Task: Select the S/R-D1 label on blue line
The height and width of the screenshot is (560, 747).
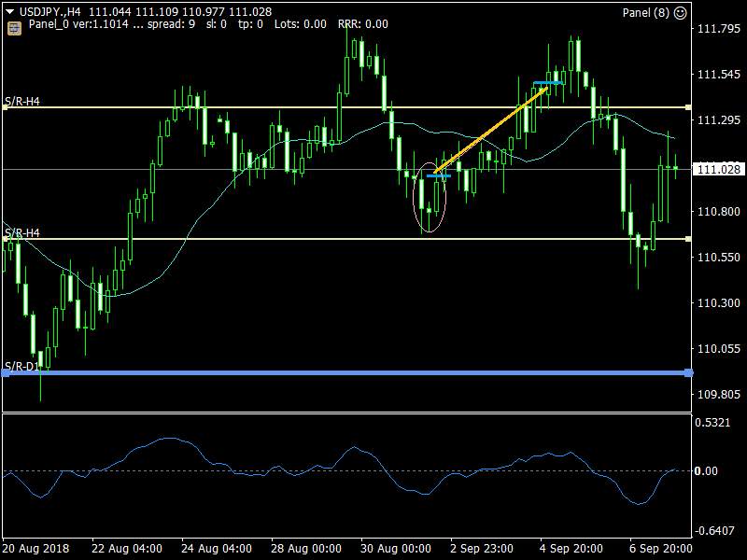Action: tap(21, 365)
